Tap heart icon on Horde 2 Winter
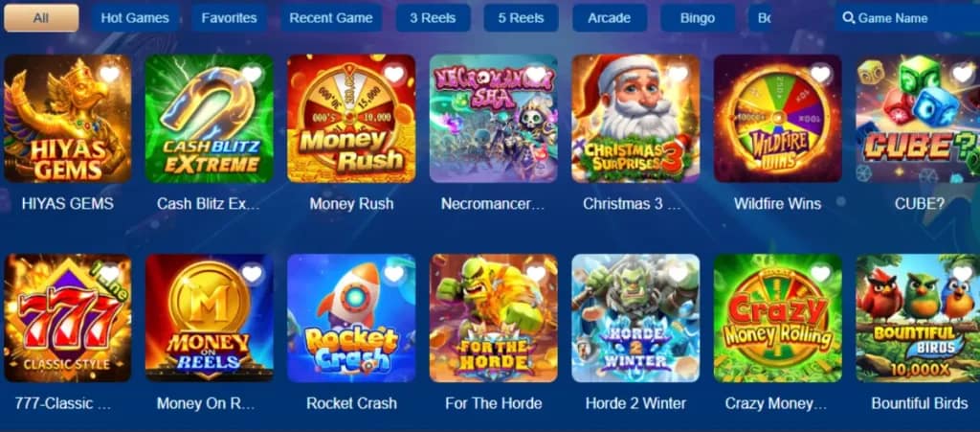 pos(679,274)
